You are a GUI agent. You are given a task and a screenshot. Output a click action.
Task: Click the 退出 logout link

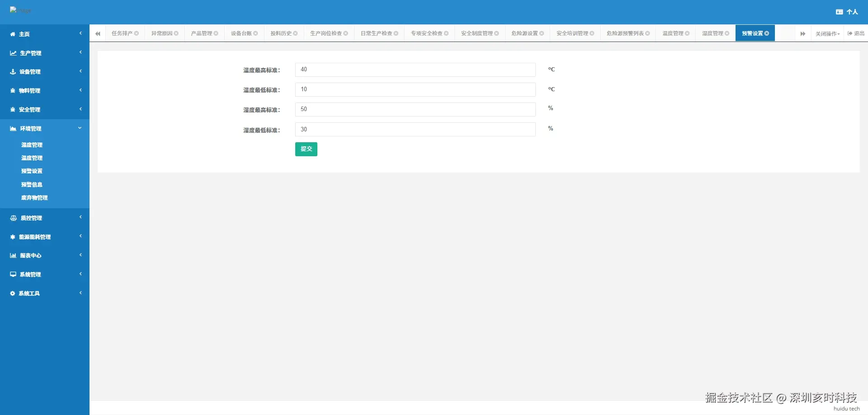pyautogui.click(x=856, y=33)
